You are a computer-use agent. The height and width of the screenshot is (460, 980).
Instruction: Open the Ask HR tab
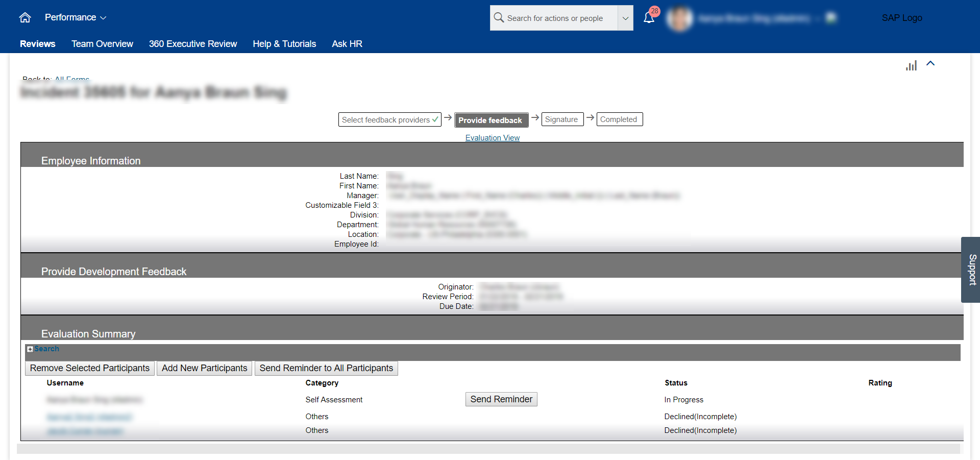click(x=347, y=44)
